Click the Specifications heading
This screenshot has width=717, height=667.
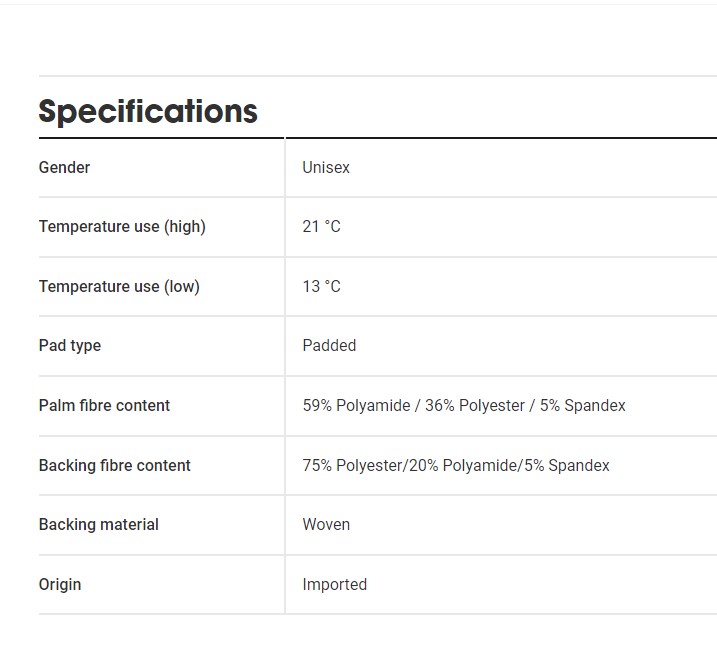[x=148, y=112]
